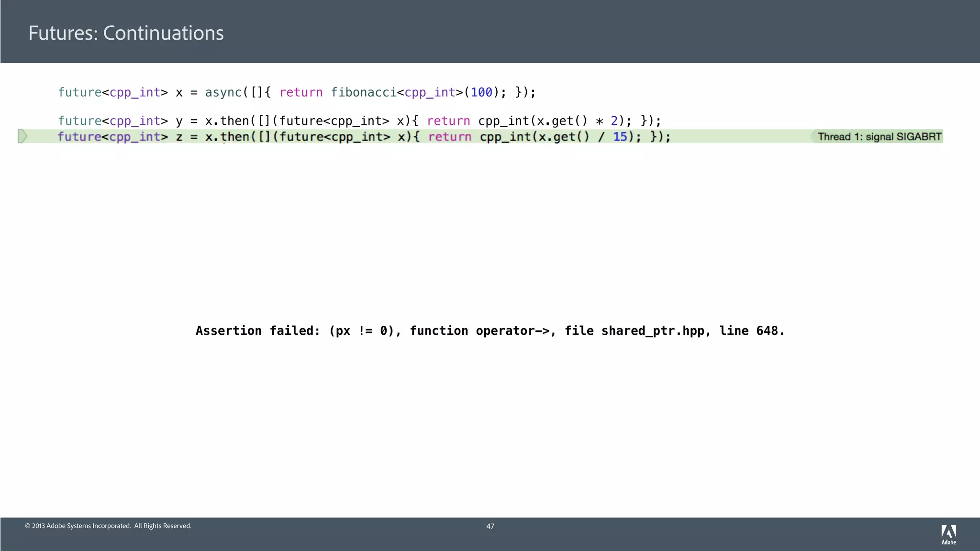Image resolution: width=980 pixels, height=551 pixels.
Task: Click the divisor 15 in highlighted line
Action: (x=620, y=137)
